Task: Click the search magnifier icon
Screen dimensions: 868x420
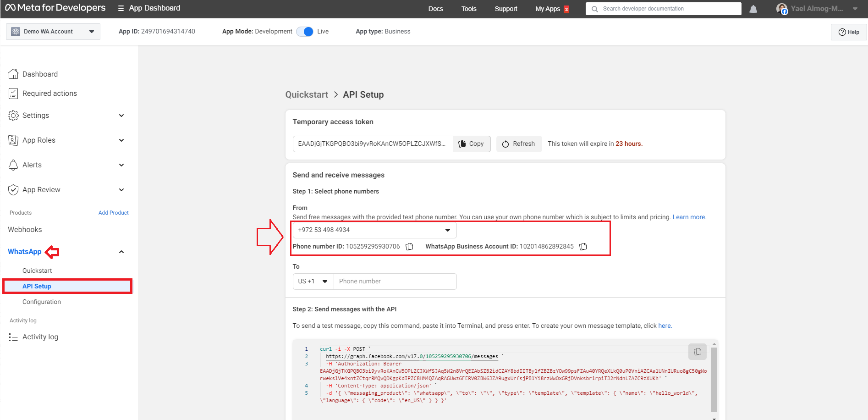Action: (594, 9)
